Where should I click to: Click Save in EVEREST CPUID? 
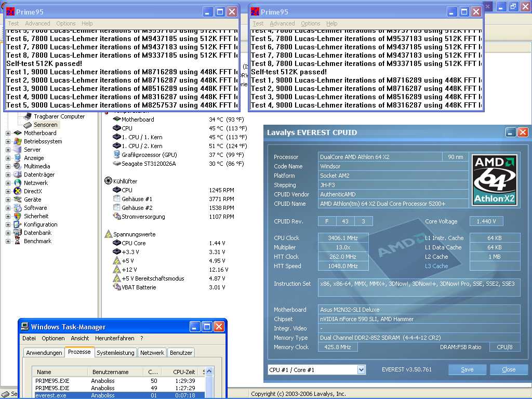pos(467,369)
